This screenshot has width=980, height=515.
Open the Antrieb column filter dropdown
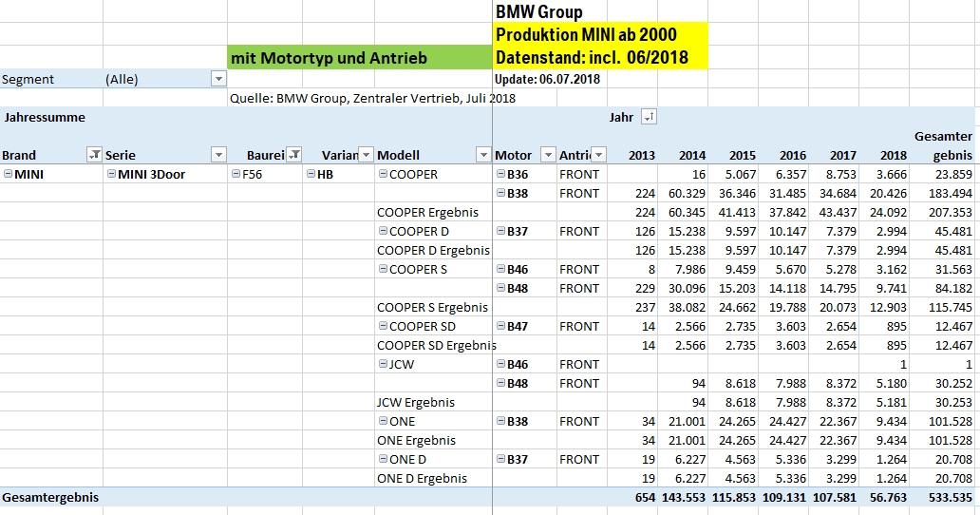pos(599,154)
